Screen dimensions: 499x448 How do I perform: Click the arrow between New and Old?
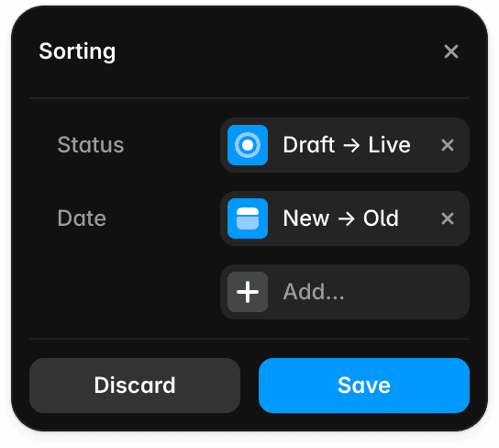point(346,219)
